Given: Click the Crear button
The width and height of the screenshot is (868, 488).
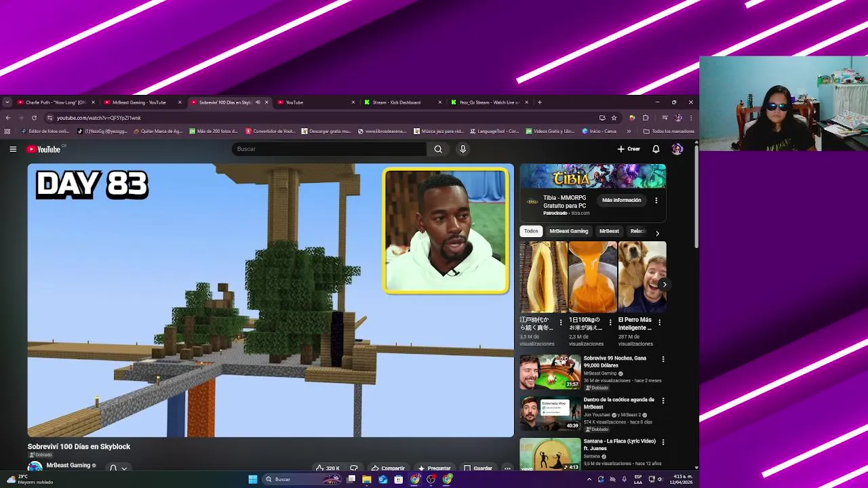Looking at the screenshot, I should [x=629, y=149].
